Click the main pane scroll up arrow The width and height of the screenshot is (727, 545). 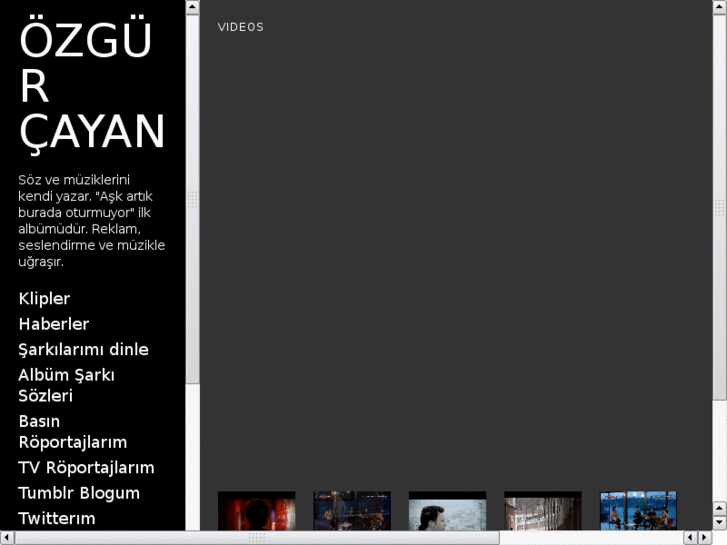click(720, 7)
